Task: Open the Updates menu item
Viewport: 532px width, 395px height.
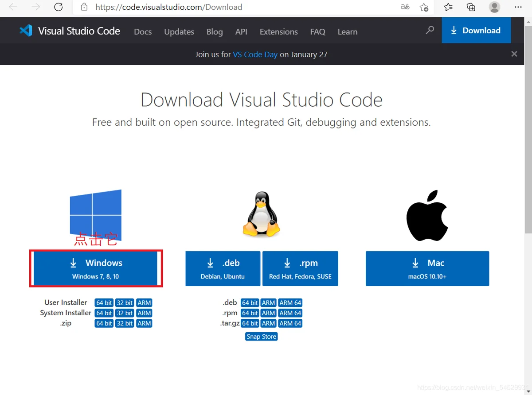Action: pos(179,32)
